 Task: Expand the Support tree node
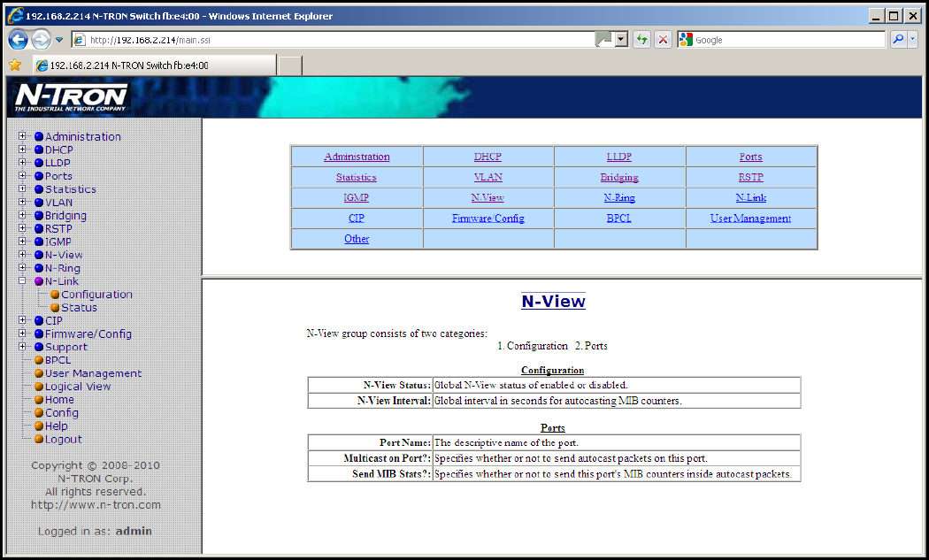tap(22, 347)
